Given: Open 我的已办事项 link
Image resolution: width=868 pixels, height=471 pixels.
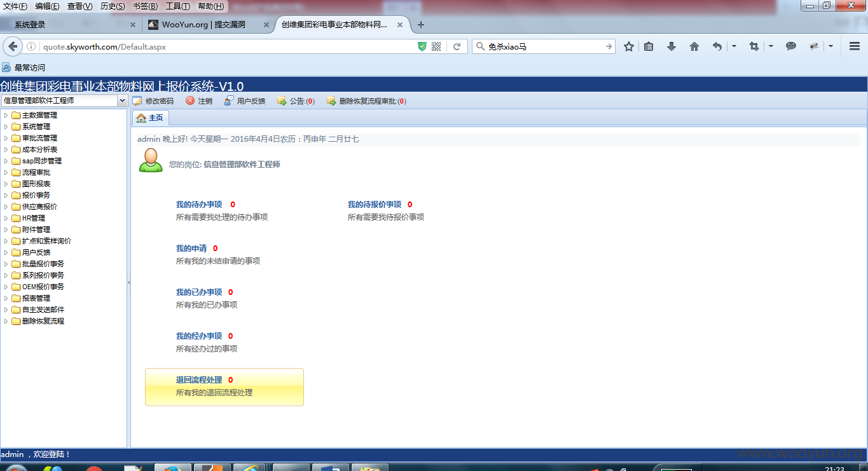Looking at the screenshot, I should (x=199, y=292).
